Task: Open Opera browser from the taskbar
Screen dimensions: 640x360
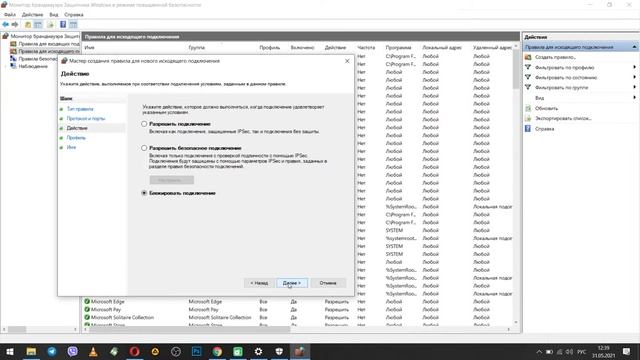Action: pyautogui.click(x=134, y=351)
